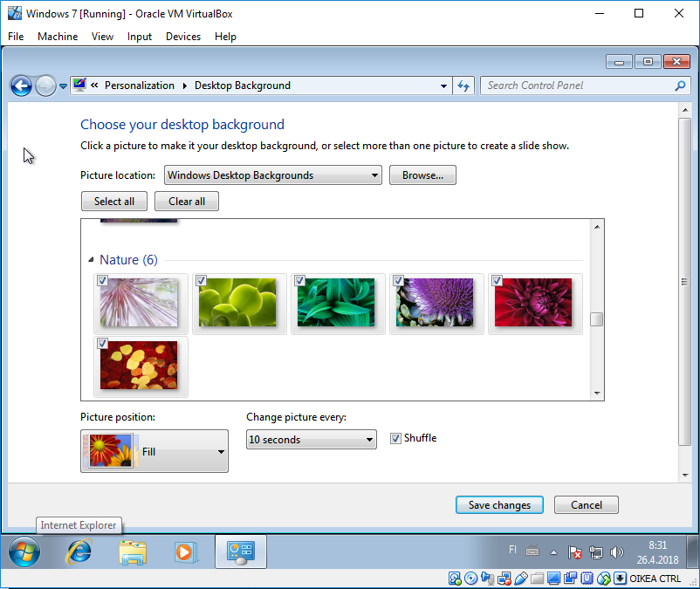This screenshot has width=700, height=589.
Task: Open Windows Media Player taskbar icon
Action: 186,552
